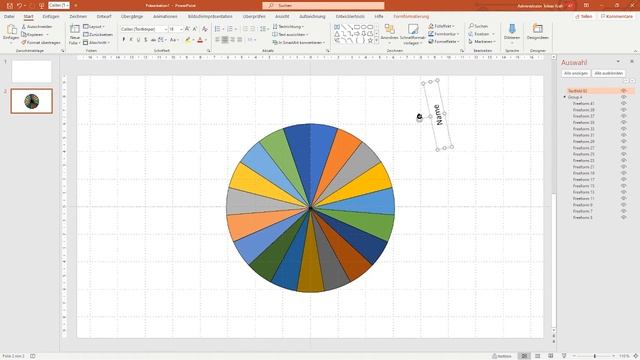The width and height of the screenshot is (640, 360).
Task: Decrease font size with smaller A
Action: click(195, 29)
